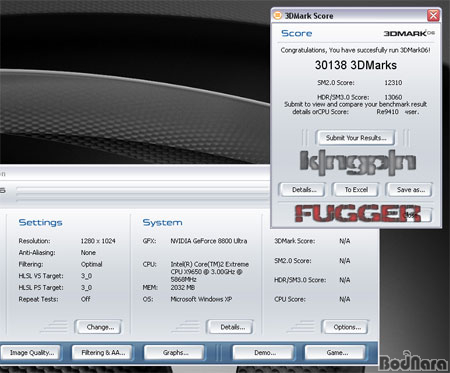The height and width of the screenshot is (373, 450).
Task: Click the Settings section heading
Action: [40, 222]
